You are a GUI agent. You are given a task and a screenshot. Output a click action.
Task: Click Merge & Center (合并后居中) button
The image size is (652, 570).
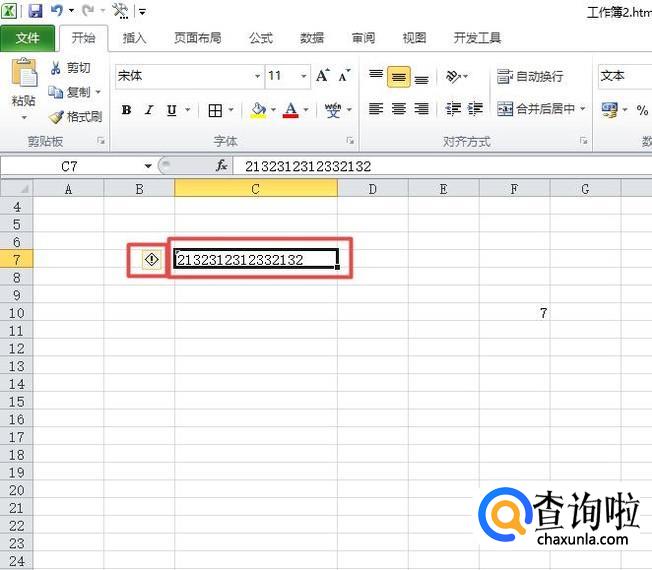coord(536,109)
